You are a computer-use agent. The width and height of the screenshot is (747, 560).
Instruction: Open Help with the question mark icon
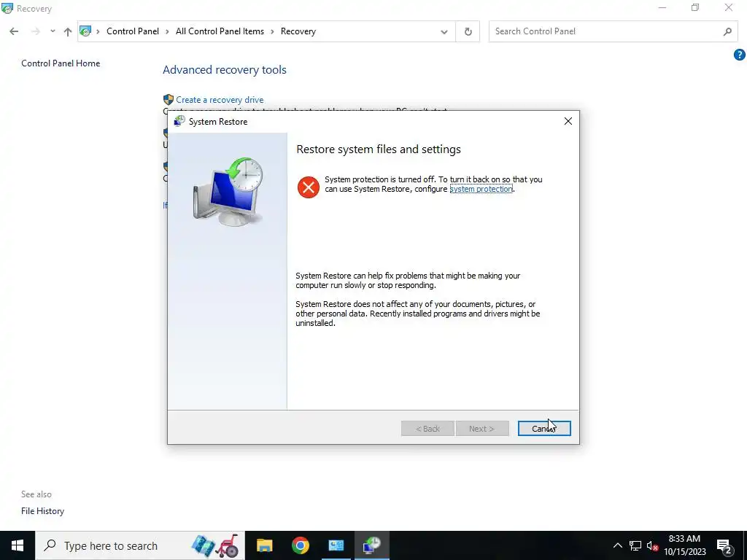[740, 55]
